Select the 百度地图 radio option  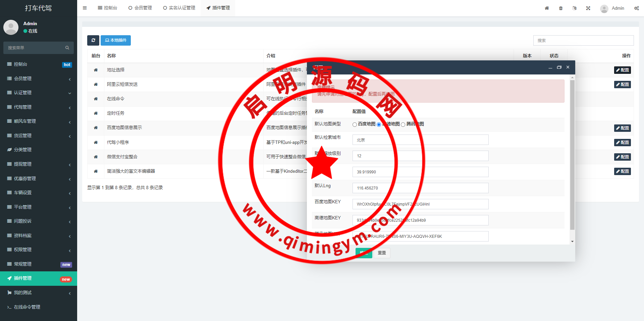click(x=355, y=124)
